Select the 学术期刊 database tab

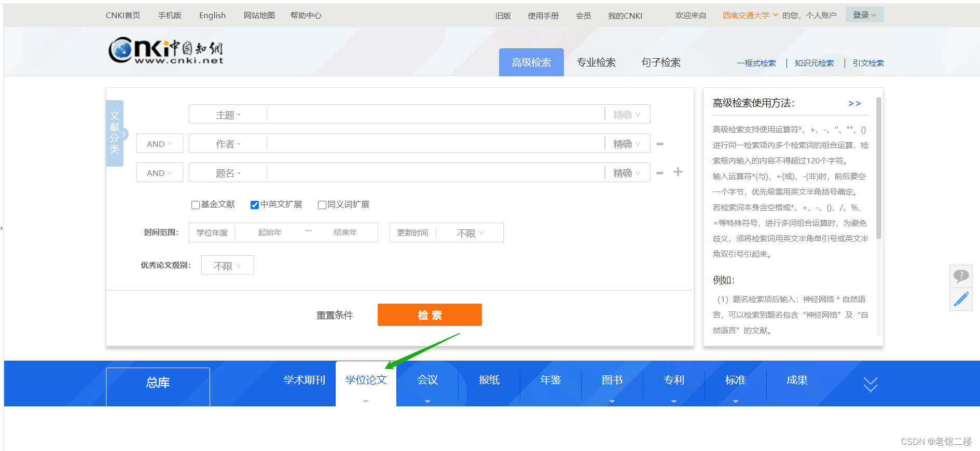304,380
